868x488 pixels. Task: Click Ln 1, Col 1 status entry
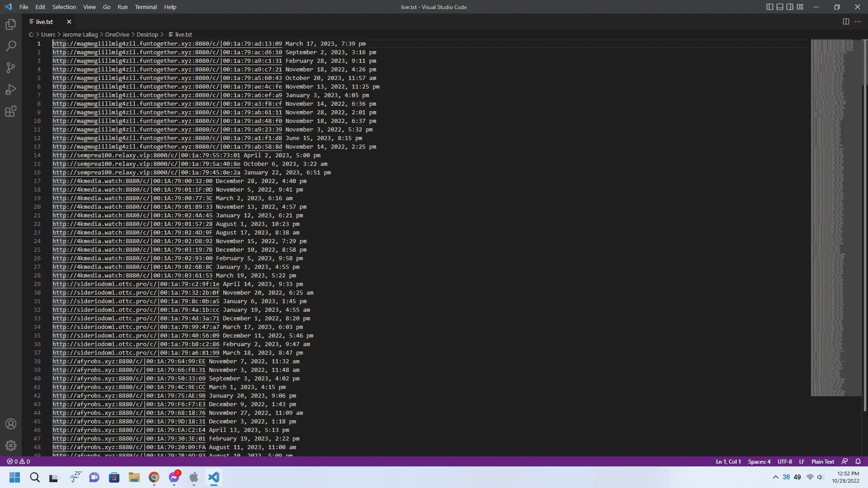728,462
